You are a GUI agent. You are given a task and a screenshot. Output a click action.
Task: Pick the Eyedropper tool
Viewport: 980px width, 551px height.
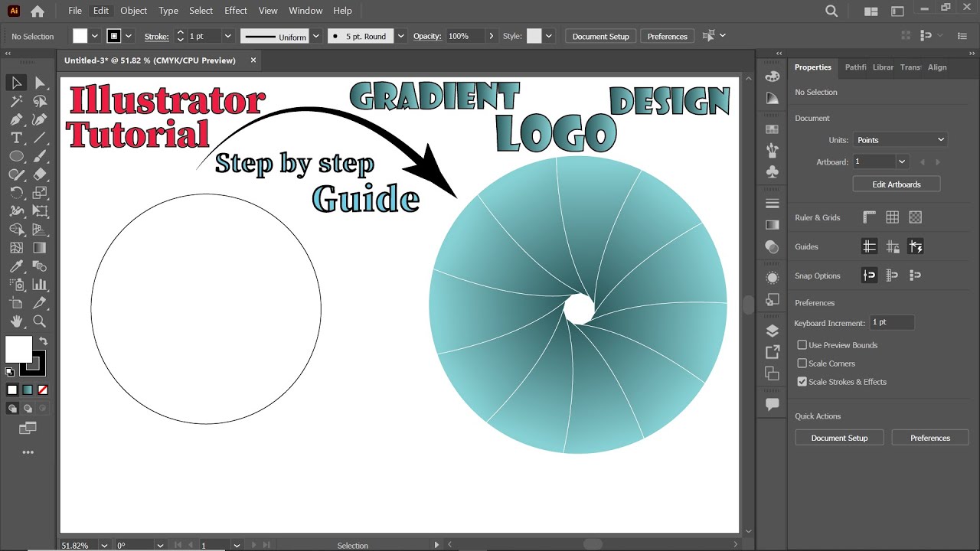[16, 266]
